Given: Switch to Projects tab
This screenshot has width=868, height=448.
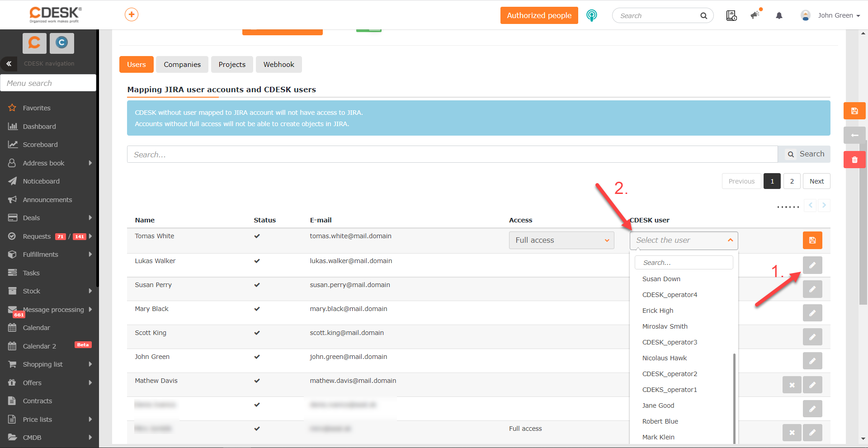Looking at the screenshot, I should tap(232, 65).
